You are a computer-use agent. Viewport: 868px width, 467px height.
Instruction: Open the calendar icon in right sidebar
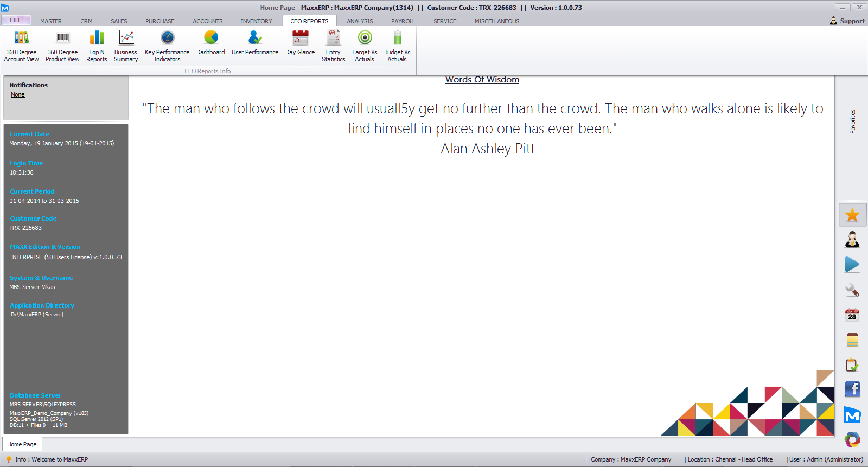point(852,315)
